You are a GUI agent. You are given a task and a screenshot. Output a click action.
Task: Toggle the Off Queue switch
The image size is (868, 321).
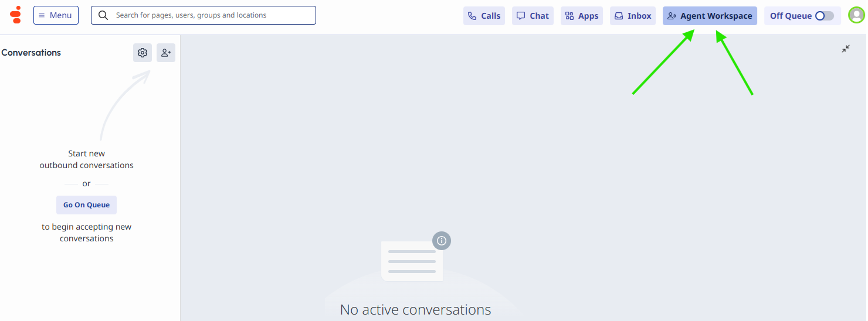(x=824, y=16)
